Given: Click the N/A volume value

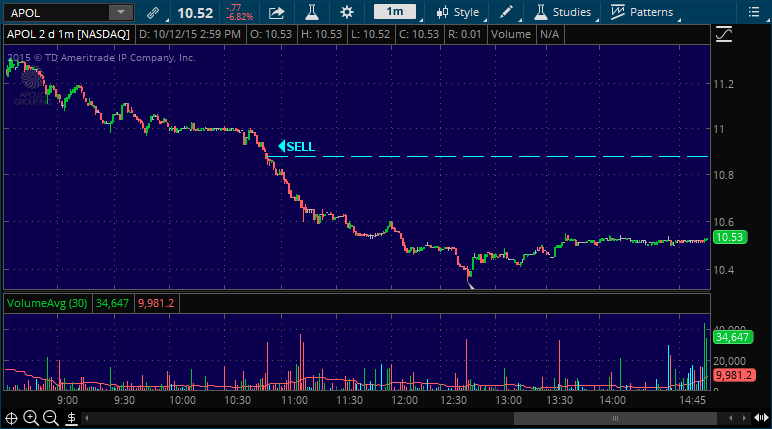Looking at the screenshot, I should (x=549, y=34).
